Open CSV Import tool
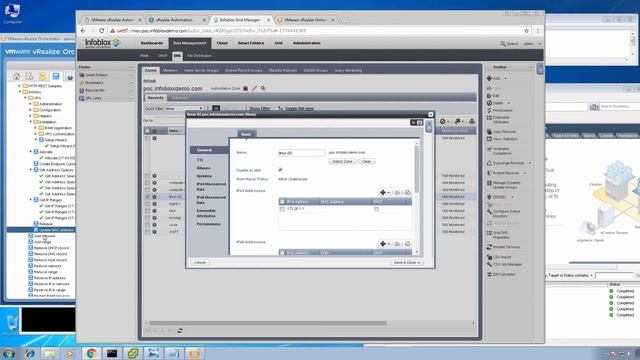The width and height of the screenshot is (640, 360). [x=502, y=257]
